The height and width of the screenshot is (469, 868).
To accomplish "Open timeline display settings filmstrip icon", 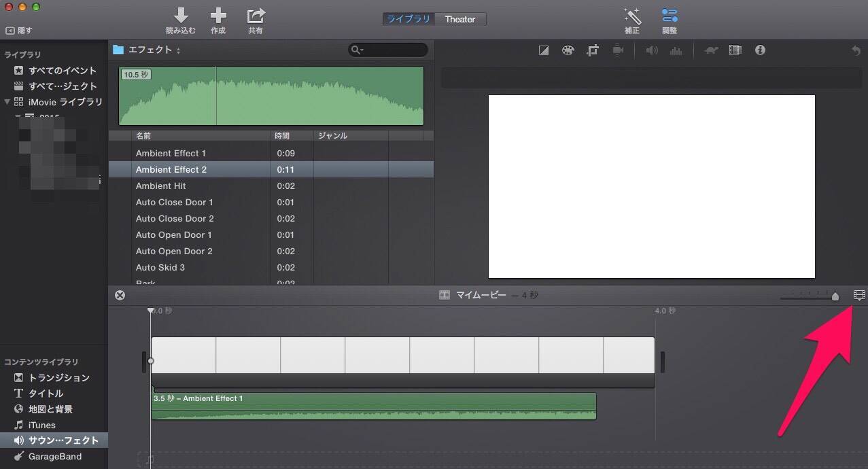I will (x=859, y=295).
